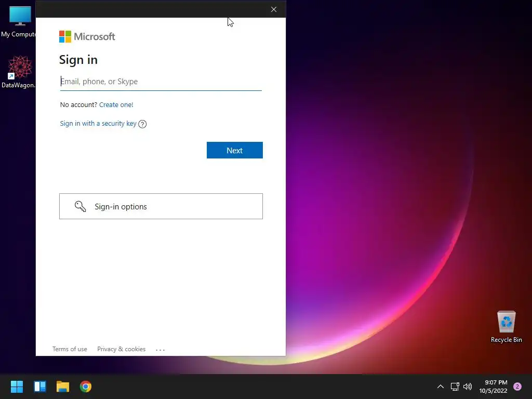Open the Widgets taskbar icon
The height and width of the screenshot is (399, 532).
[x=39, y=387]
